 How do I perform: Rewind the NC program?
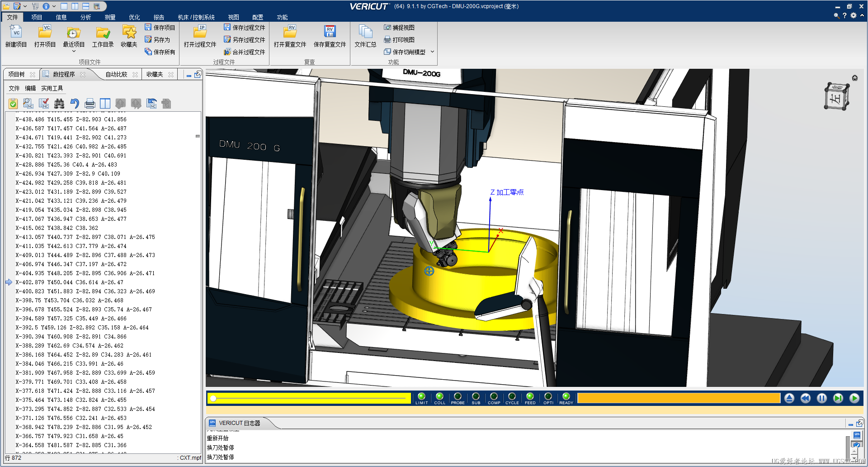[x=806, y=398]
